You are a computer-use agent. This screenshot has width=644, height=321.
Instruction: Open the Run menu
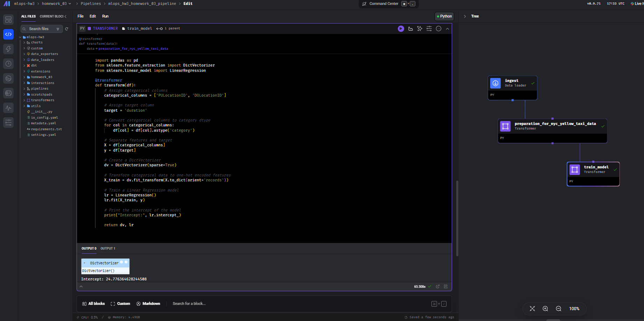tap(105, 16)
